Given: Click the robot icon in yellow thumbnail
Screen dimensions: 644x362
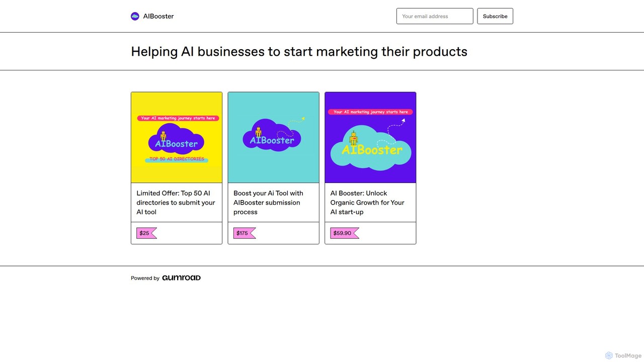Looking at the screenshot, I should click(163, 135).
